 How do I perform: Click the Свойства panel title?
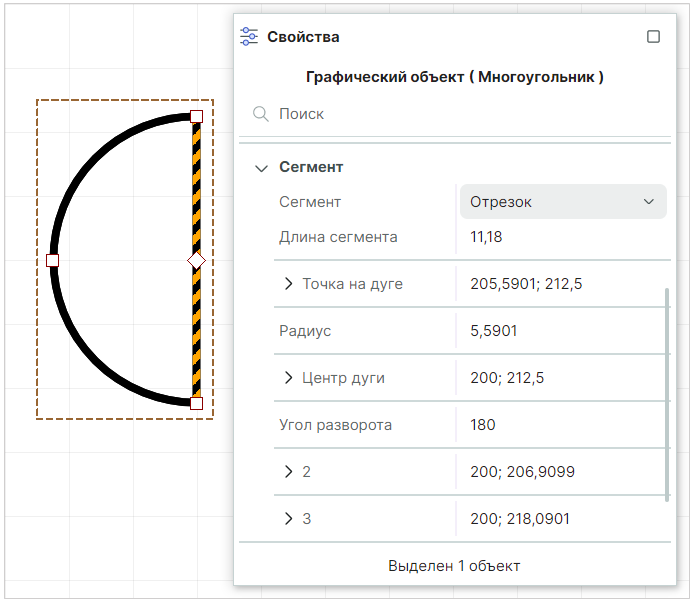coord(303,37)
